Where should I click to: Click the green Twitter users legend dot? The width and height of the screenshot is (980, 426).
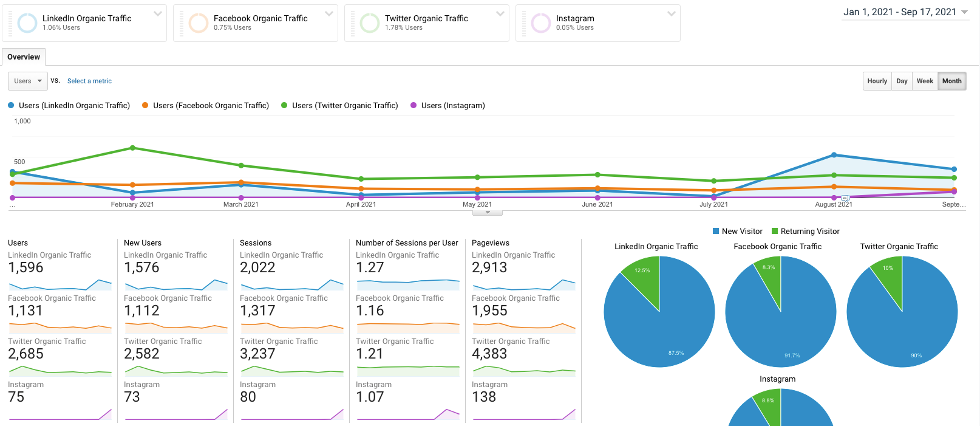tap(284, 105)
